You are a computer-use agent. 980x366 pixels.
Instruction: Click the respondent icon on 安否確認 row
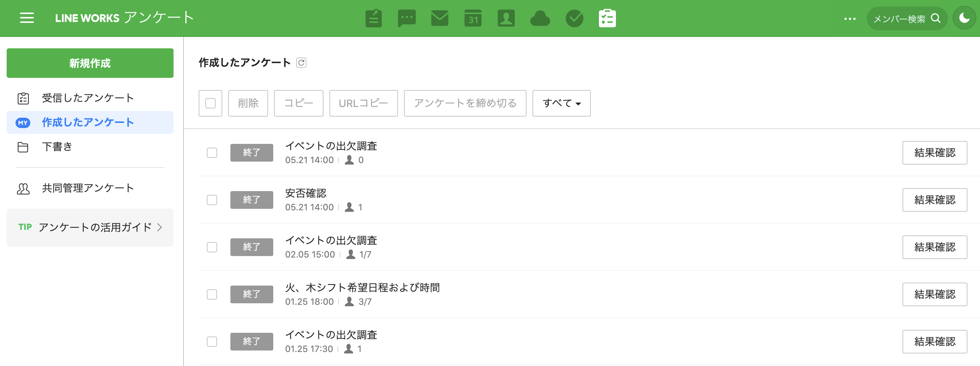pyautogui.click(x=349, y=207)
